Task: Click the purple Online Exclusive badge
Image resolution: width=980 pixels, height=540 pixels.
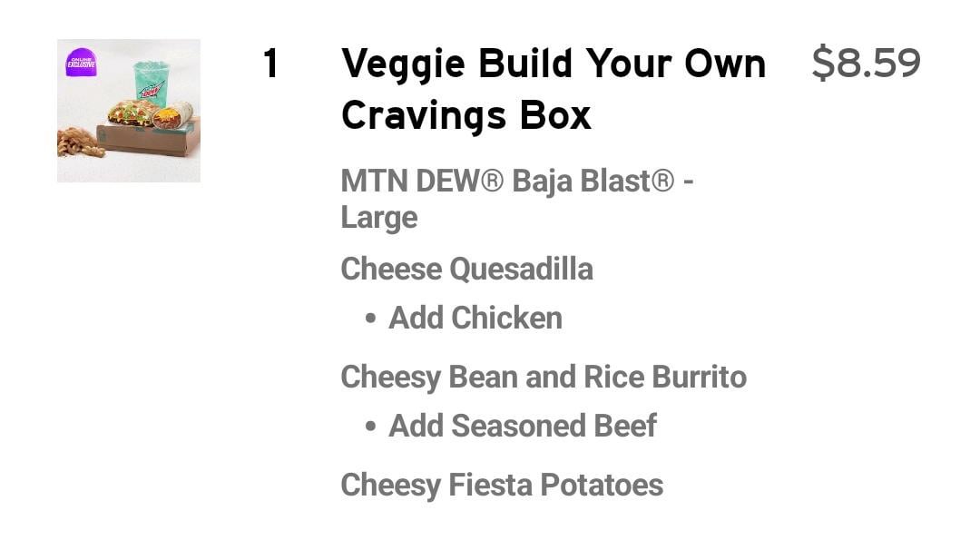Action: click(x=81, y=63)
